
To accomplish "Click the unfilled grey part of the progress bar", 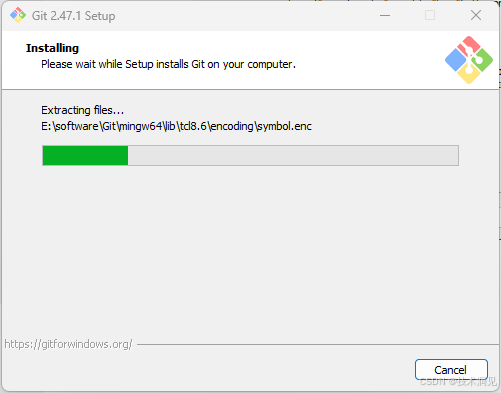I will (293, 155).
